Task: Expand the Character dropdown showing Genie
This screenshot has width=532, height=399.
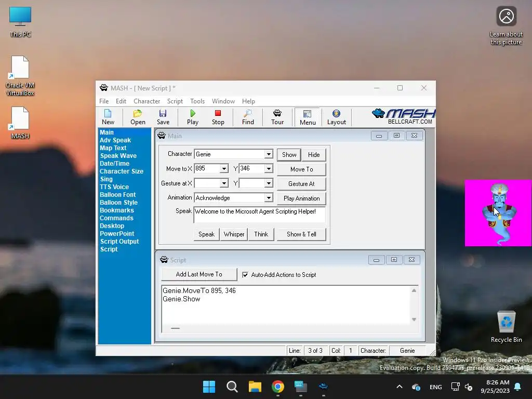Action: (269, 154)
